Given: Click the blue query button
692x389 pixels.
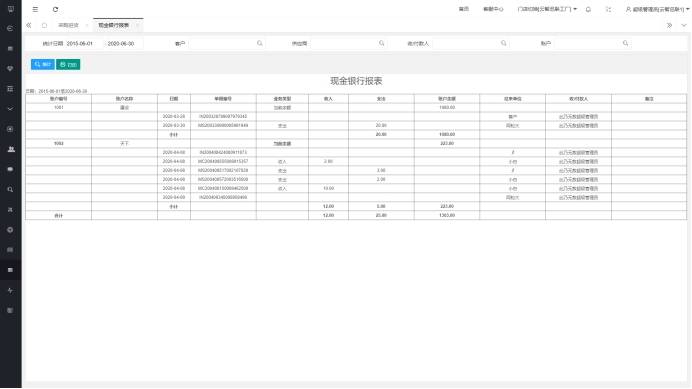Looking at the screenshot, I should pyautogui.click(x=43, y=64).
